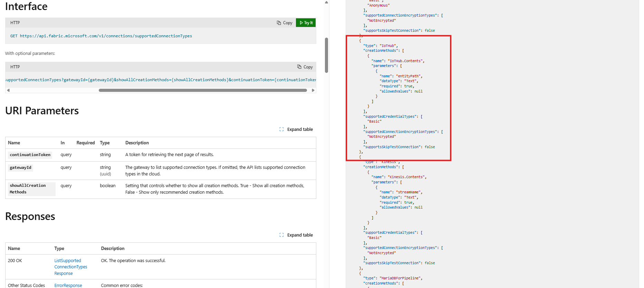Click the "IoTHub.Contents" name value

pos(406,61)
